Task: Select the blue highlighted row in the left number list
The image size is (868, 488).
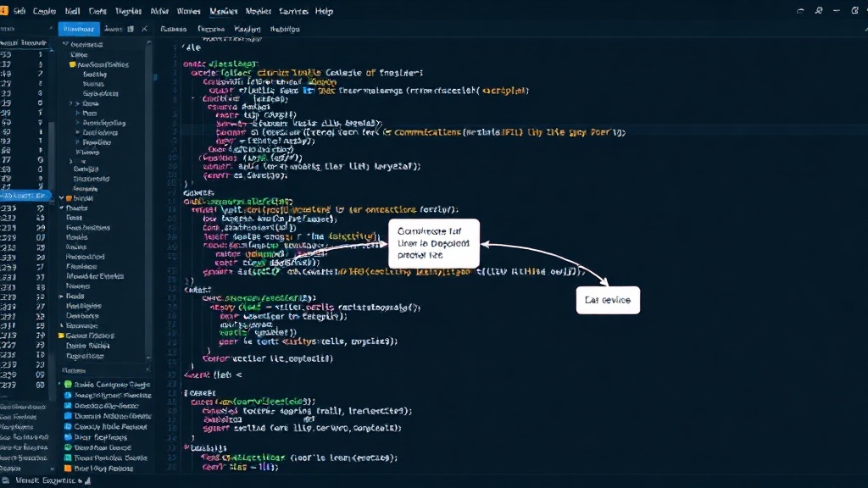Action: tap(25, 196)
